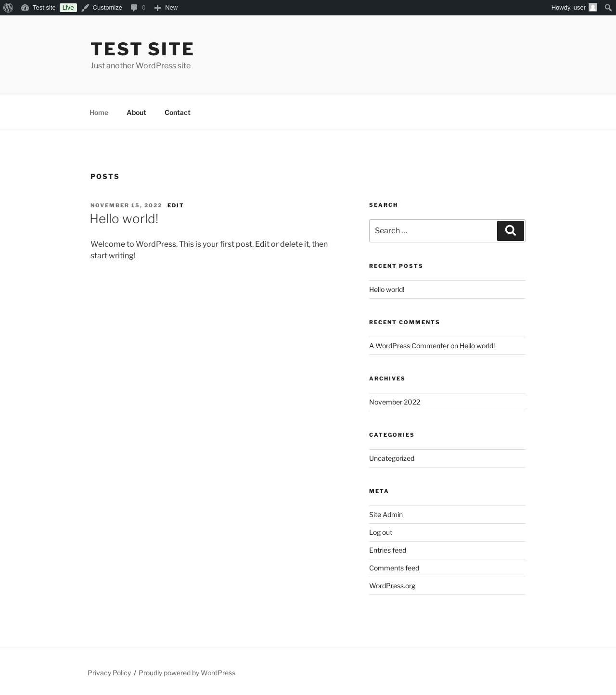616x695 pixels.
Task: Click the Edit link beside post date
Action: point(176,205)
